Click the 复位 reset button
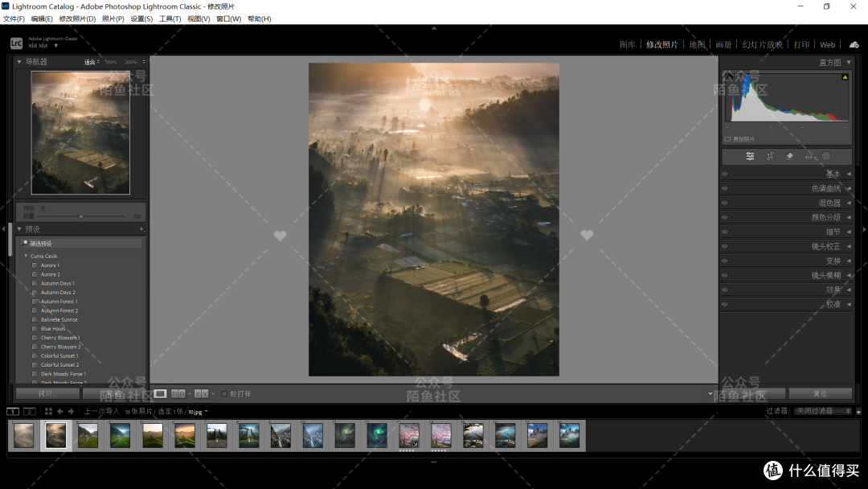Screen dimensions: 868x489 [x=820, y=394]
